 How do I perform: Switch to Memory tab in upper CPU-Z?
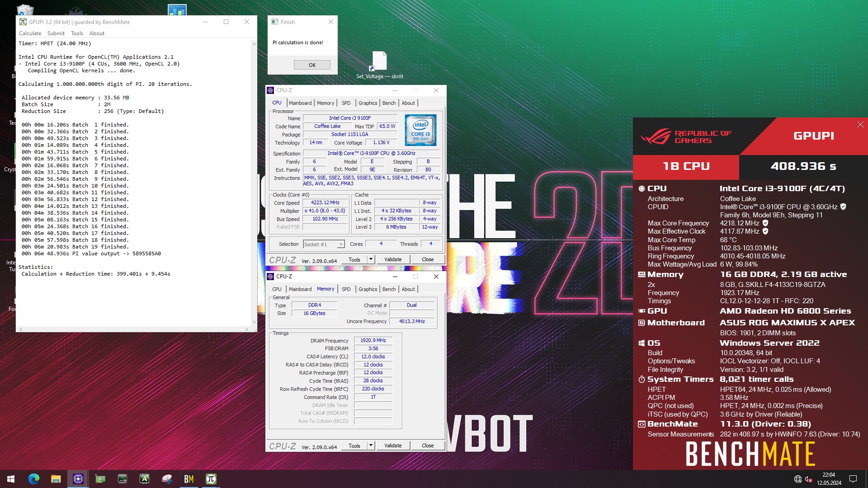[x=325, y=103]
